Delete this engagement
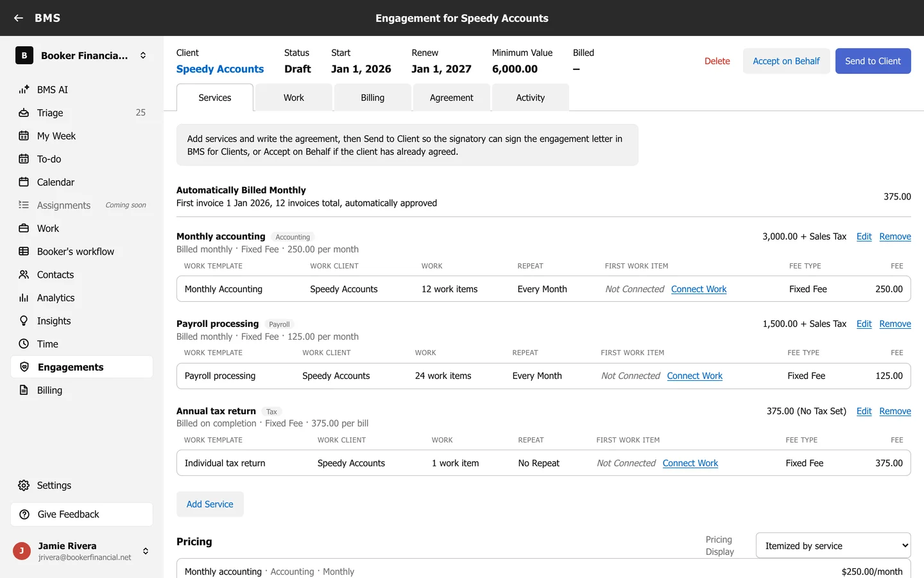 tap(717, 61)
